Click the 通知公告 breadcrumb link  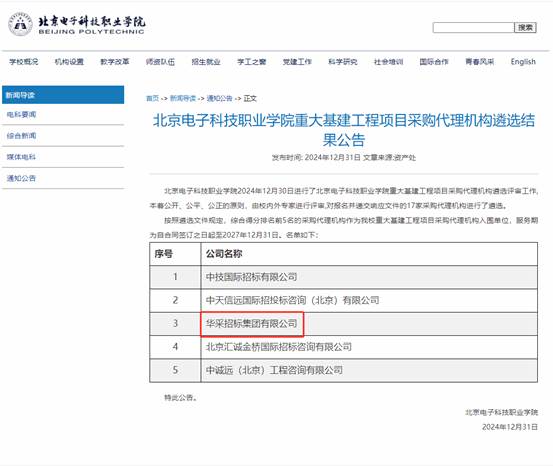coord(219,98)
